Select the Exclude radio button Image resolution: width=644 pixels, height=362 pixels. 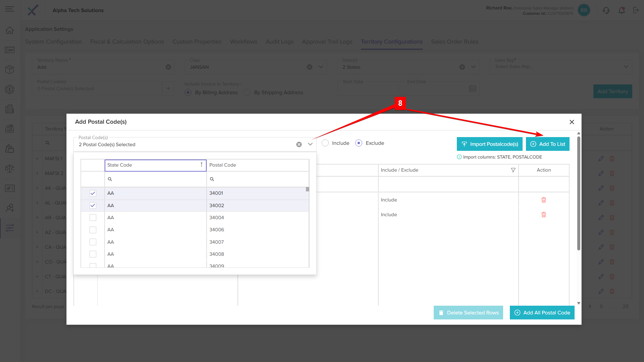point(359,143)
